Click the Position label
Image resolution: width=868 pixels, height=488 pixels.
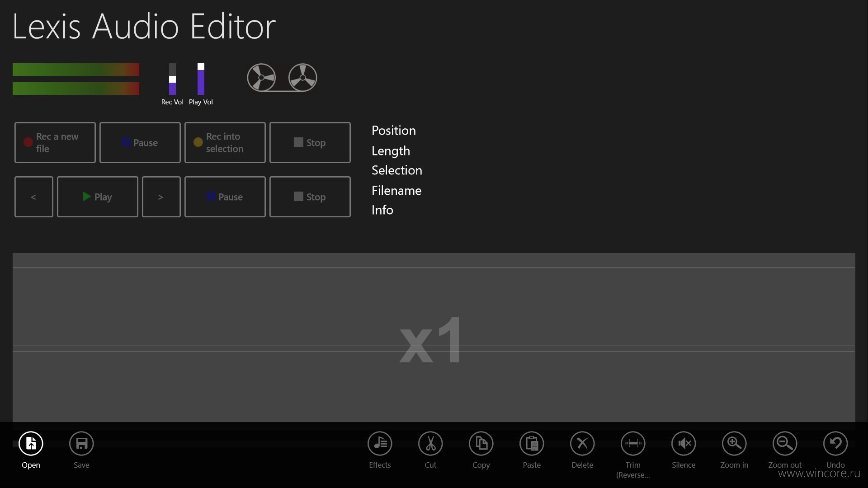(394, 131)
